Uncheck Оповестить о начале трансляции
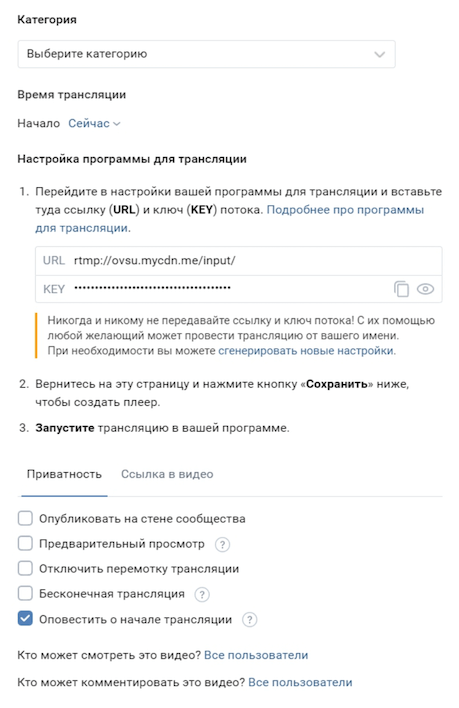The width and height of the screenshot is (459, 708). point(25,618)
